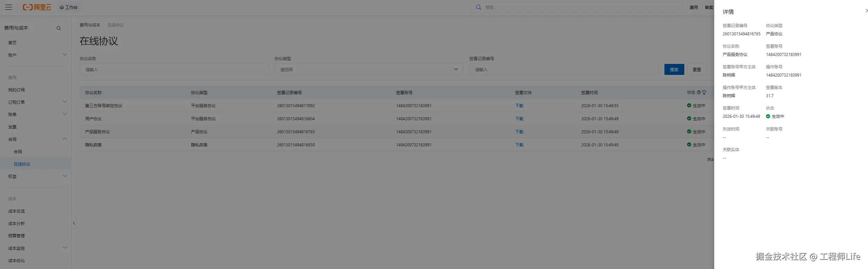Click signing time 2026-01-30 15:49:49 in details
The height and width of the screenshot is (269, 868).
(x=741, y=116)
